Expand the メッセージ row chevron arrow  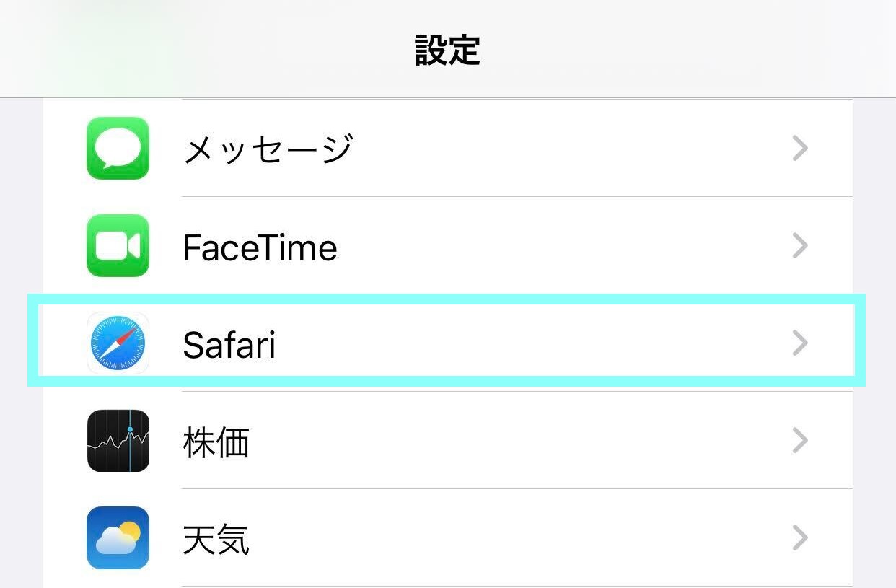(799, 149)
